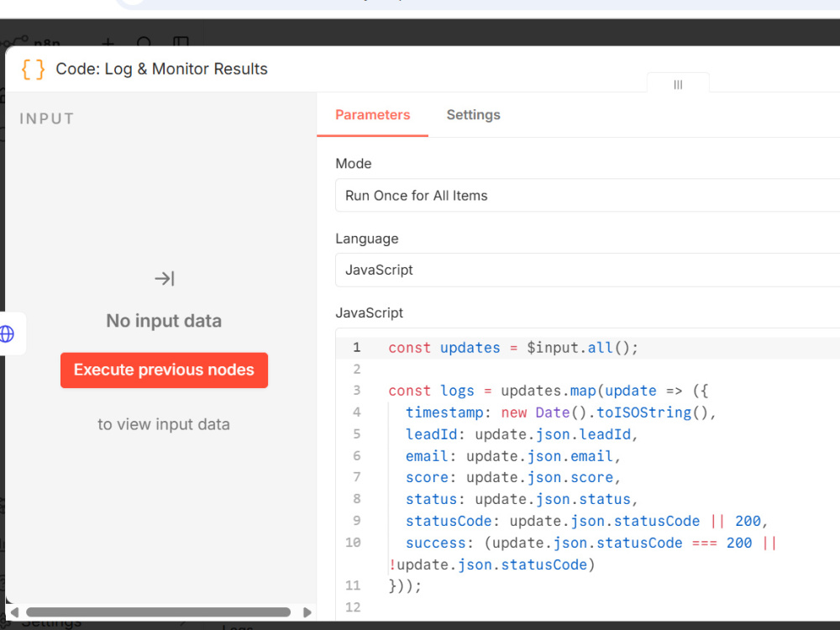Click the score line in code editor

[x=512, y=477]
